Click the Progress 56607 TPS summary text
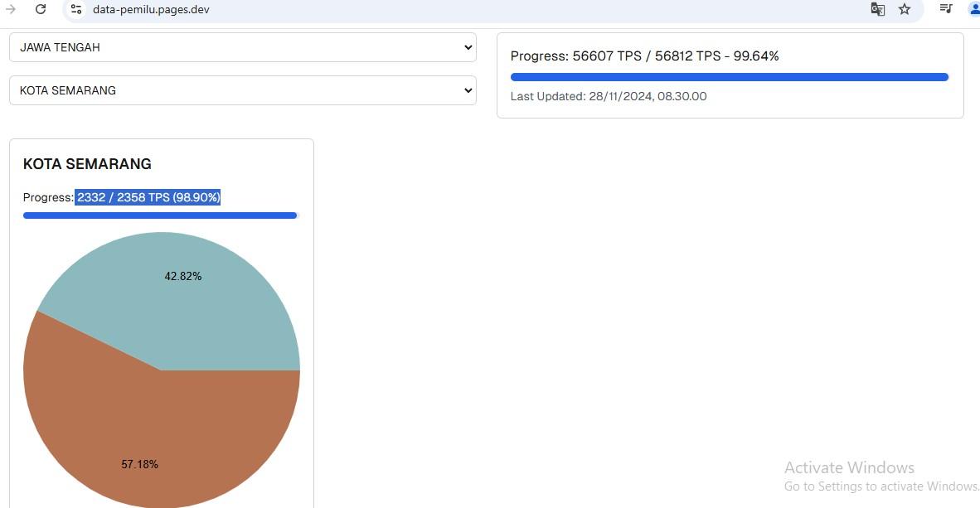Screen dimensions: 980x508 point(644,56)
